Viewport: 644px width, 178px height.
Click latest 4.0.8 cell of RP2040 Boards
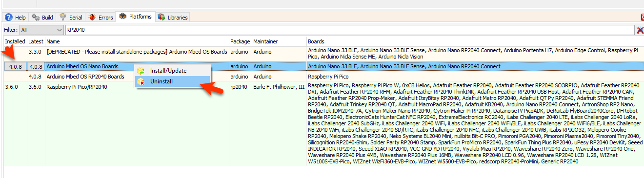[36, 77]
